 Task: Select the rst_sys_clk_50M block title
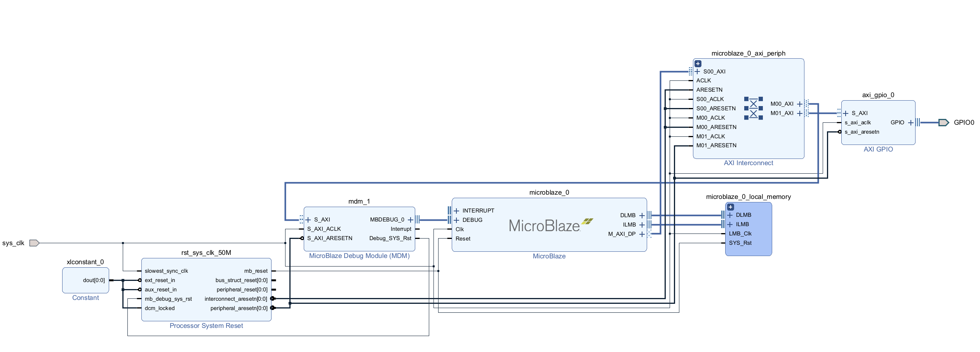point(206,253)
